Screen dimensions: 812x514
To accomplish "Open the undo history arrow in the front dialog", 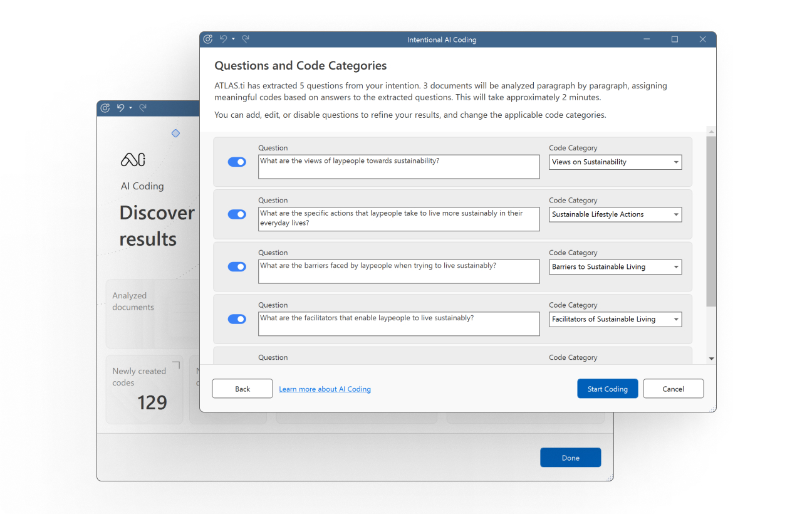I will click(233, 39).
